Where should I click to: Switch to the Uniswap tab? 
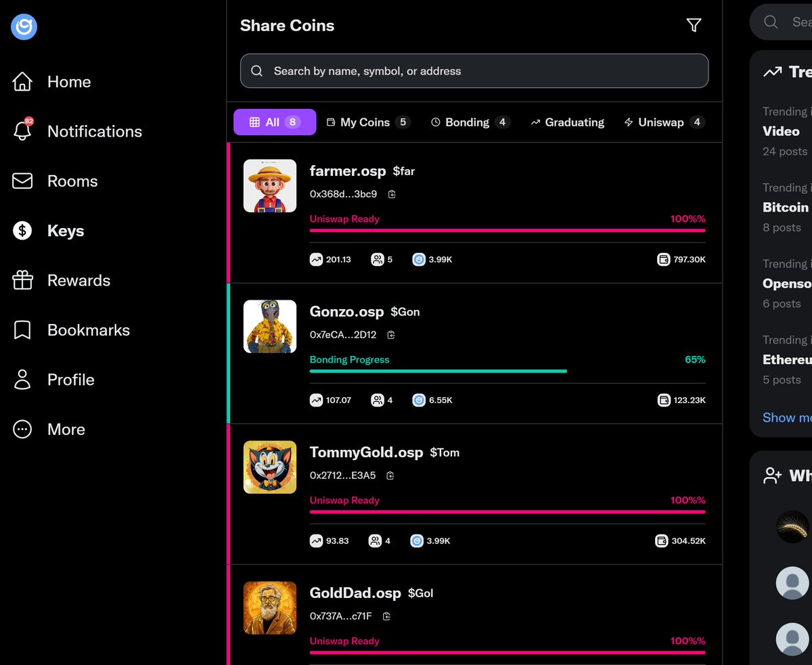coord(664,122)
